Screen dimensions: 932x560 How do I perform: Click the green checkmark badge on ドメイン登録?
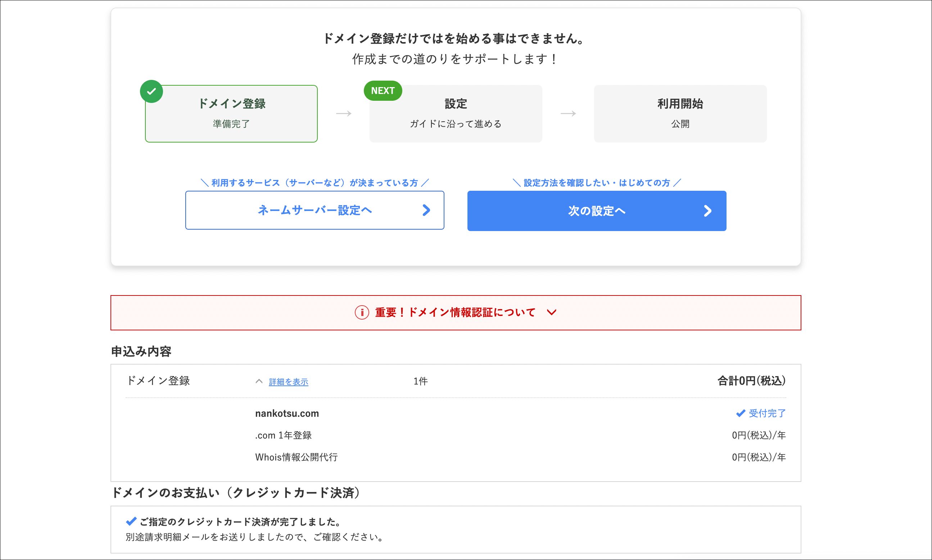151,91
